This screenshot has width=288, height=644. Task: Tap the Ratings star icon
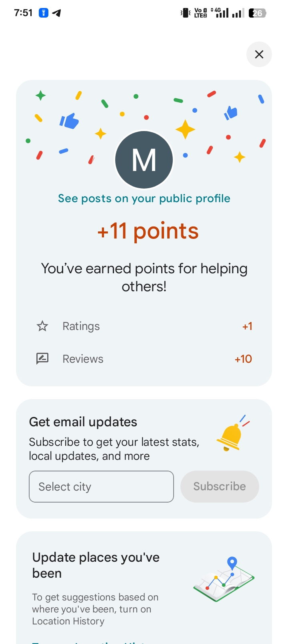pyautogui.click(x=42, y=326)
